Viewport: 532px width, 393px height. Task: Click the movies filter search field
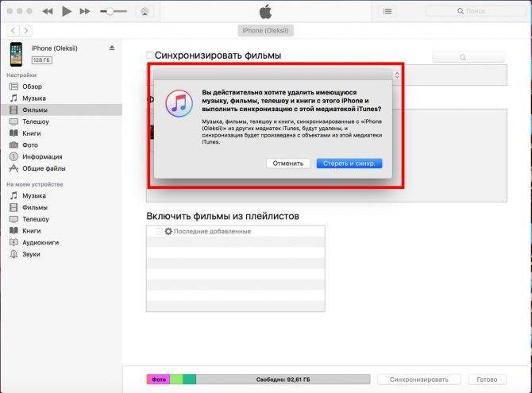click(468, 57)
